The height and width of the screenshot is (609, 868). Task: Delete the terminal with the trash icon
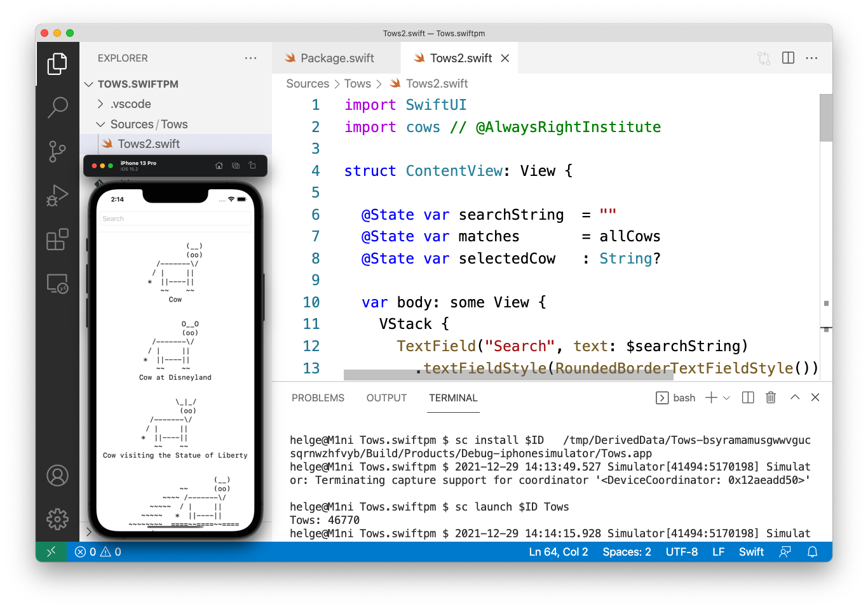tap(771, 398)
